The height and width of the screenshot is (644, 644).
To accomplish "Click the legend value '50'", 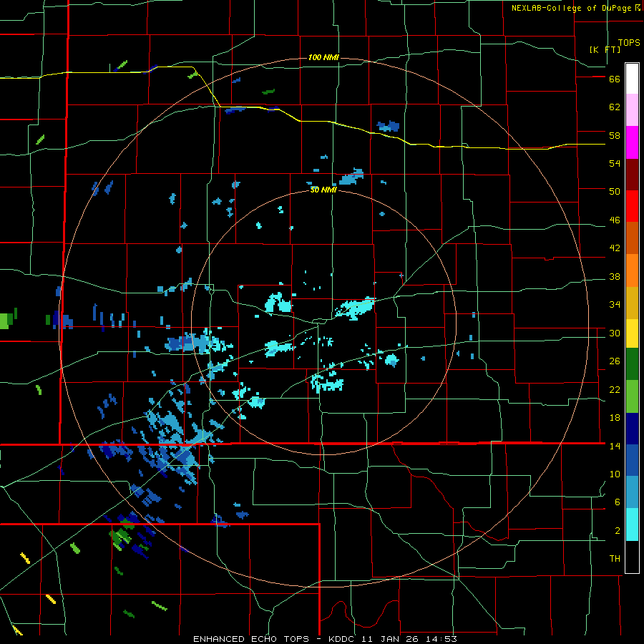I will click(615, 192).
